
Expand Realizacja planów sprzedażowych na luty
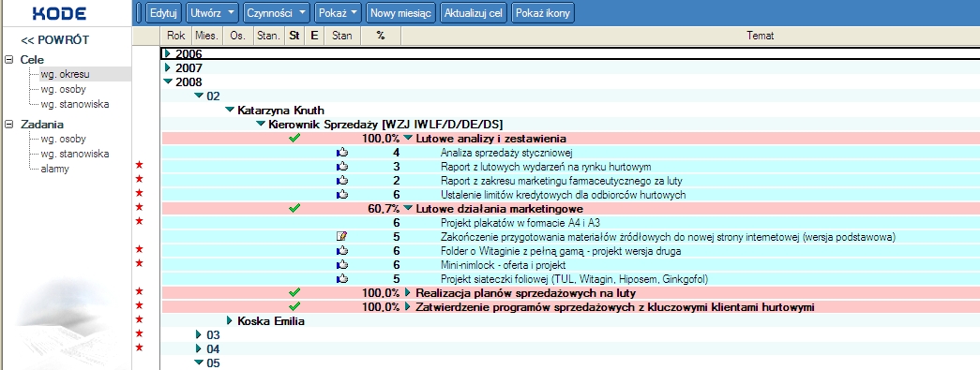(x=408, y=292)
